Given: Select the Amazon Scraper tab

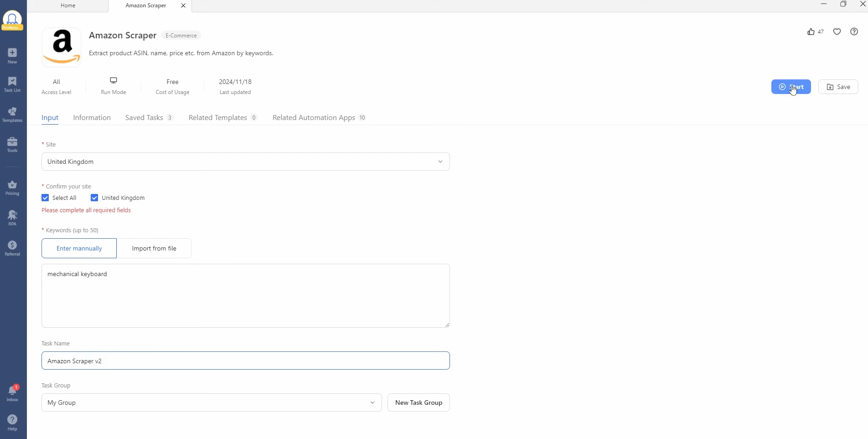Looking at the screenshot, I should pos(146,5).
